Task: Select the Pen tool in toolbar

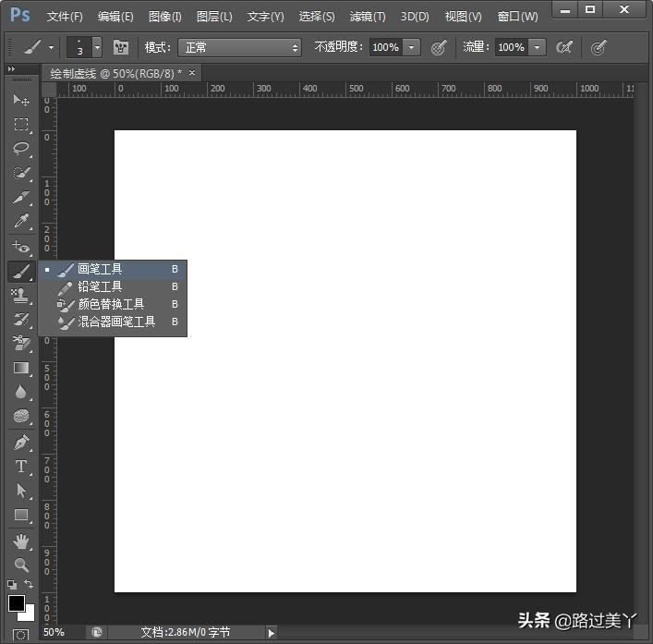Action: 20,443
